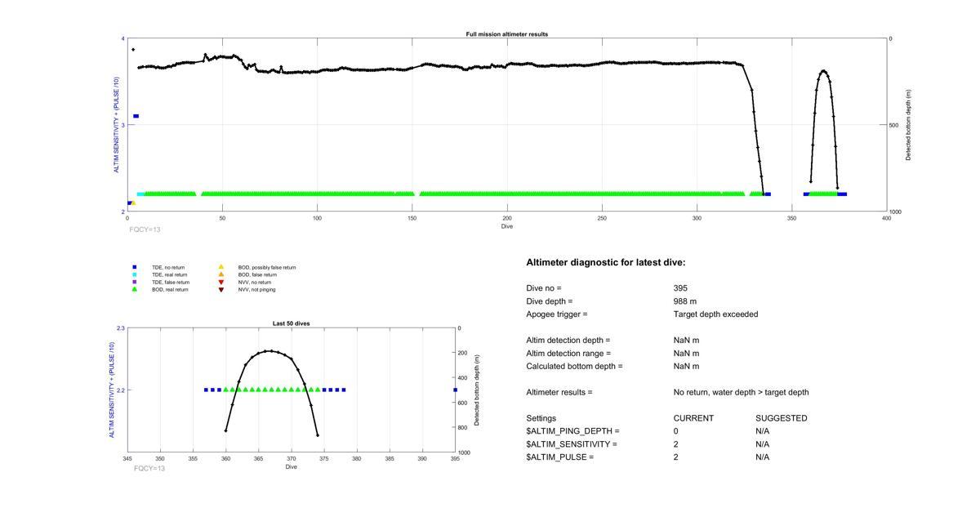This screenshot has width=980, height=508.
Task: Click the 2.3 tick label on Last 50 dives y-axis
Action: (x=121, y=328)
